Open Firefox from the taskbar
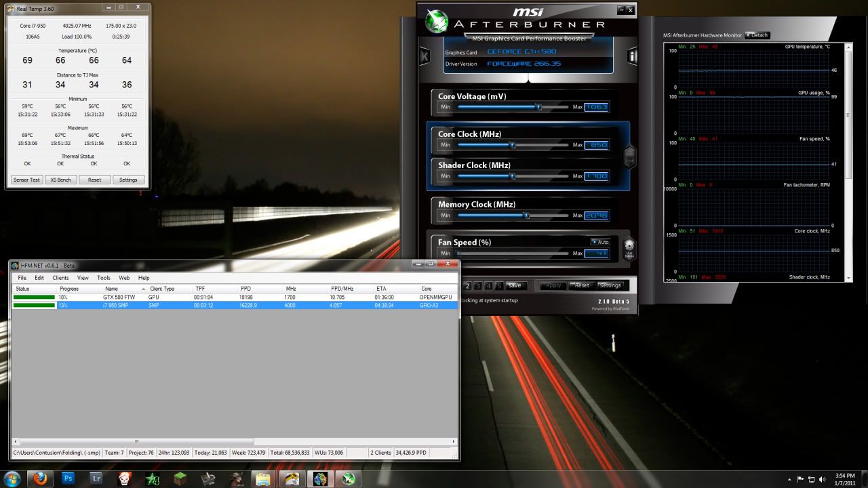This screenshot has width=868, height=488. coord(39,479)
